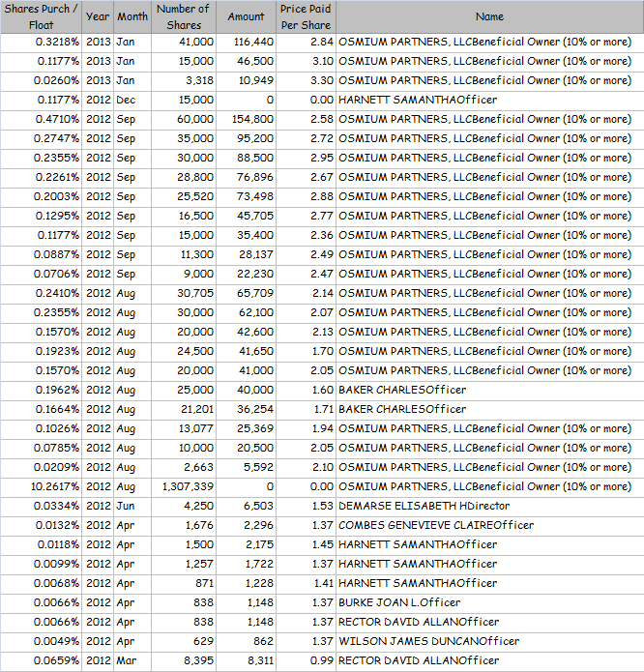Click the 36,254 amount cell
Screen dimensions: 644x672
pyautogui.click(x=246, y=409)
